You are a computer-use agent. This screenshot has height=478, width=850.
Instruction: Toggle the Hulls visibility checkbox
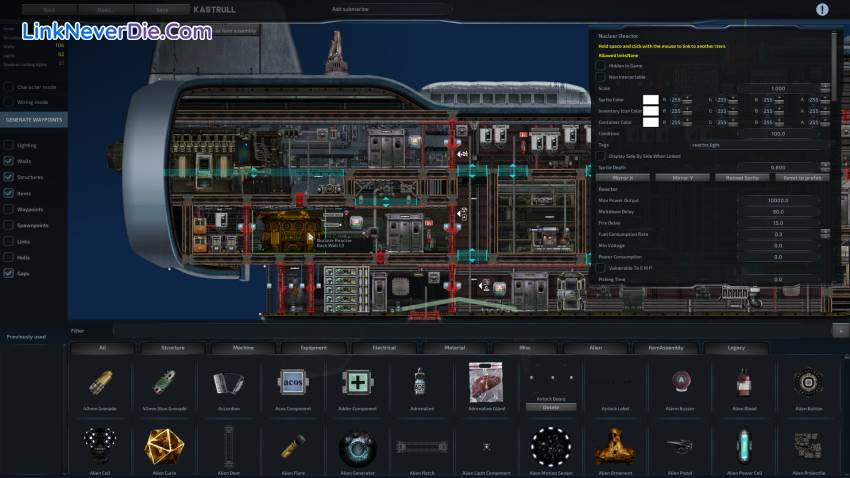9,257
